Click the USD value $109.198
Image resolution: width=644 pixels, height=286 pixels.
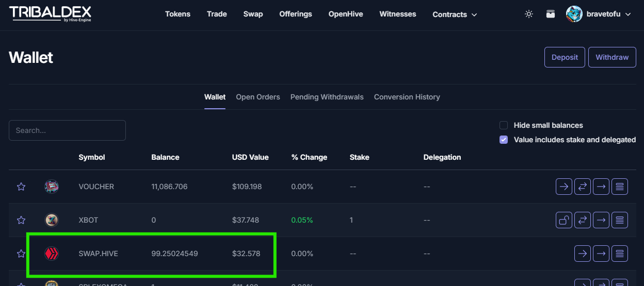tap(247, 187)
